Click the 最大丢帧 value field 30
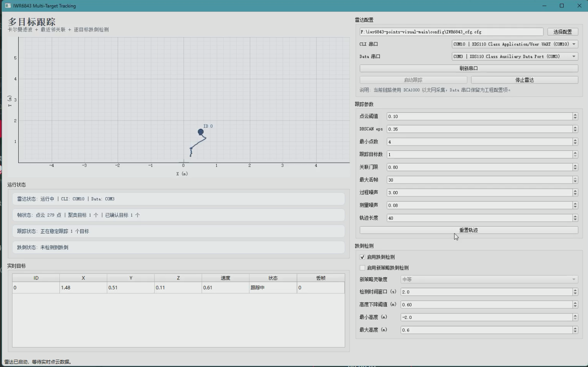Screen dimensions: 588x367 479,180
